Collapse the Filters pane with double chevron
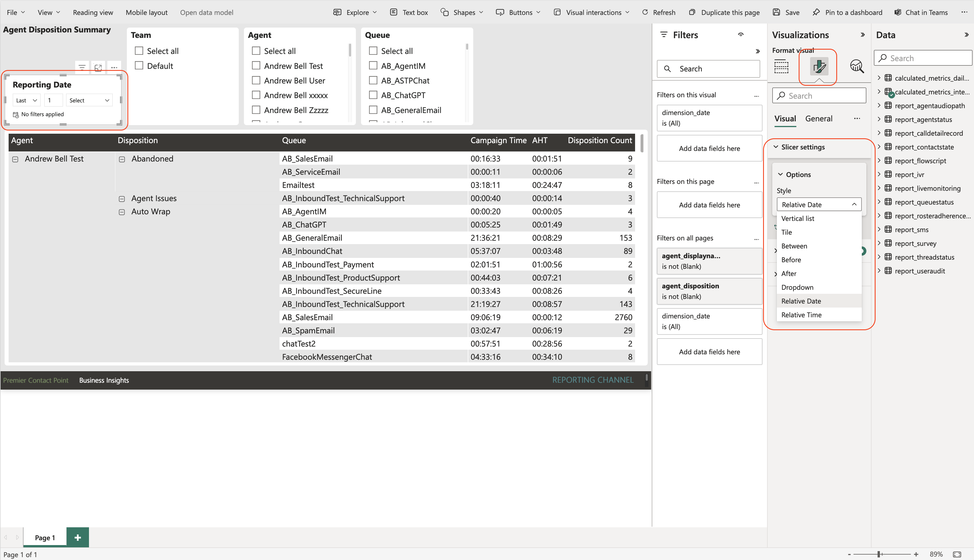Screen dimensions: 974x560 757,51
